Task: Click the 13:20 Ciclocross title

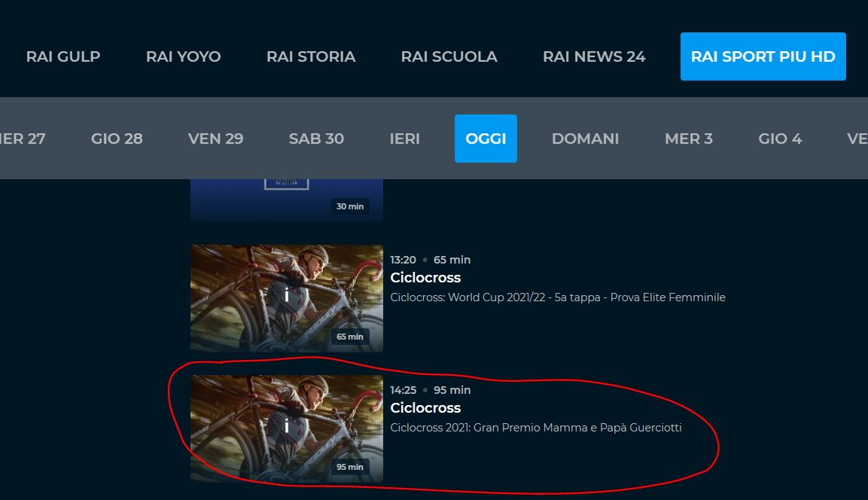Action: [425, 277]
